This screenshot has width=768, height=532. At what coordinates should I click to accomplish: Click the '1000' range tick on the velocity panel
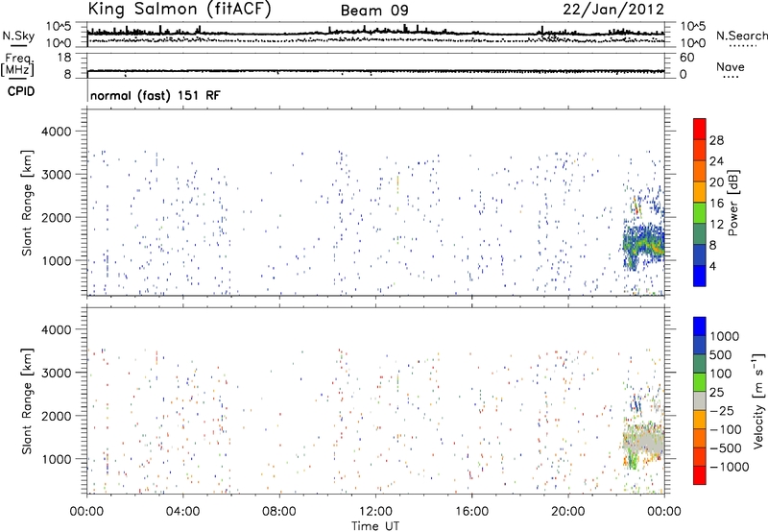57,459
